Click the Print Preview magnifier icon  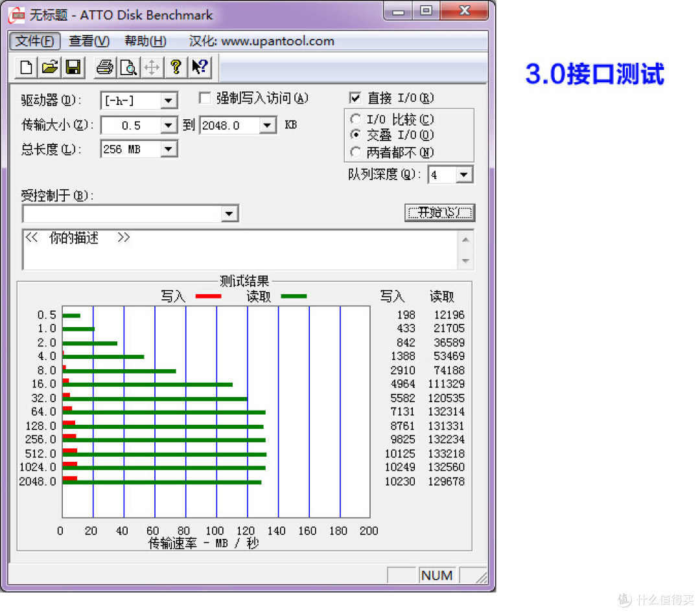pos(128,67)
